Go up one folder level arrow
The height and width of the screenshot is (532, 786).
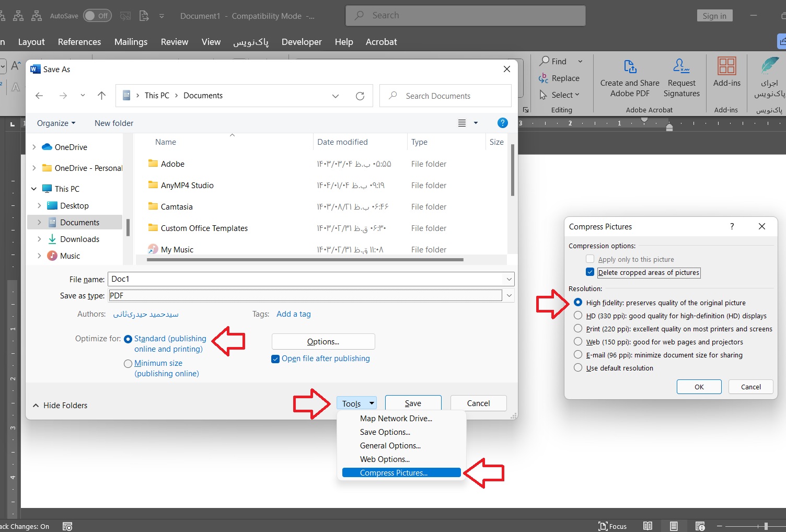(x=101, y=96)
